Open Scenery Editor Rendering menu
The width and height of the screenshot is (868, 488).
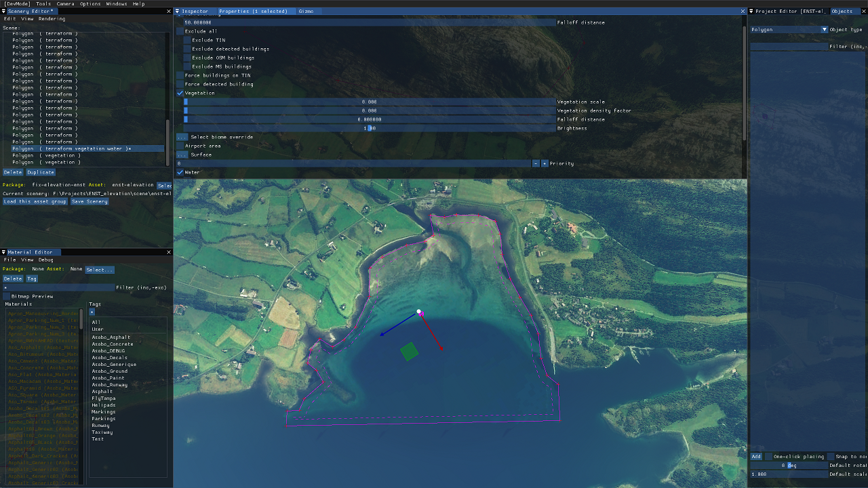click(x=52, y=19)
